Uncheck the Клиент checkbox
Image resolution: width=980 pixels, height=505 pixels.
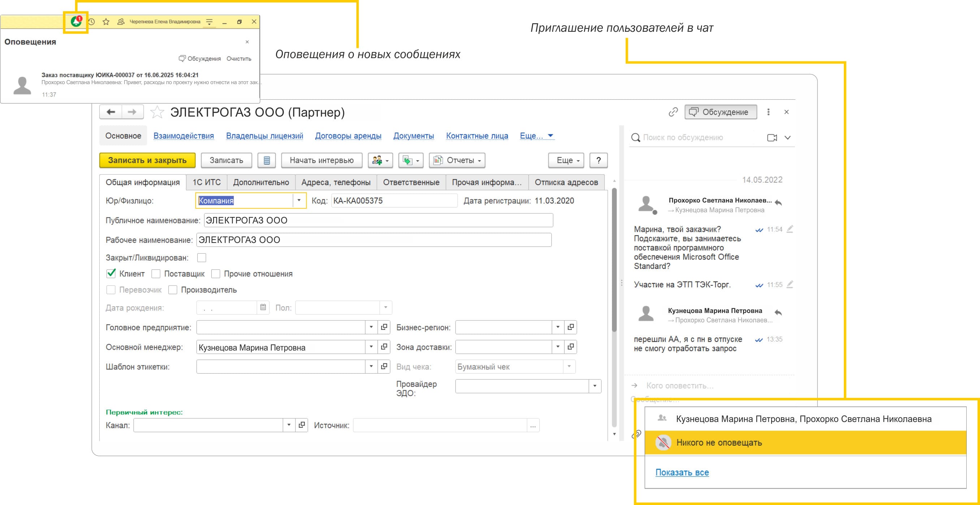point(111,273)
